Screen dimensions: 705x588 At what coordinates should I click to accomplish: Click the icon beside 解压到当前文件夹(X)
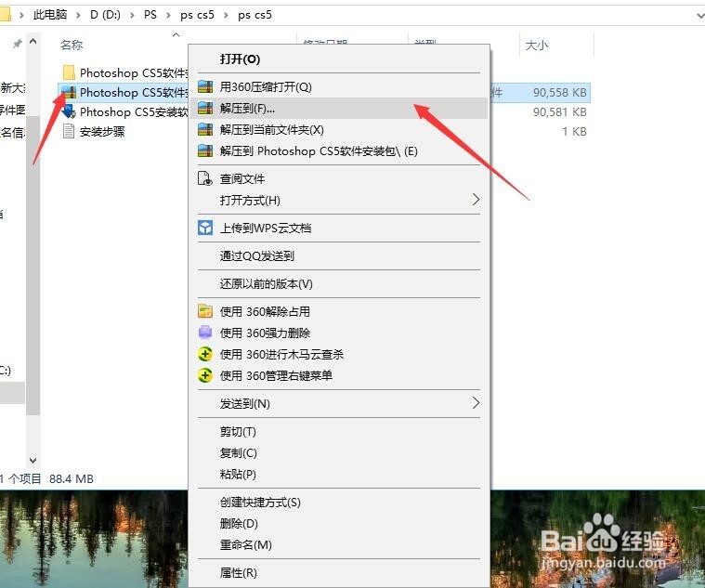(x=205, y=130)
